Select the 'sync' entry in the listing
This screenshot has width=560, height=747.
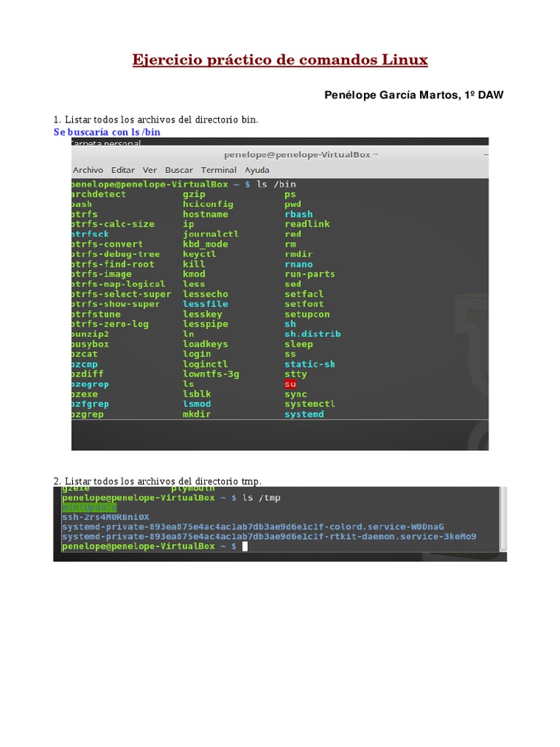[x=296, y=395]
